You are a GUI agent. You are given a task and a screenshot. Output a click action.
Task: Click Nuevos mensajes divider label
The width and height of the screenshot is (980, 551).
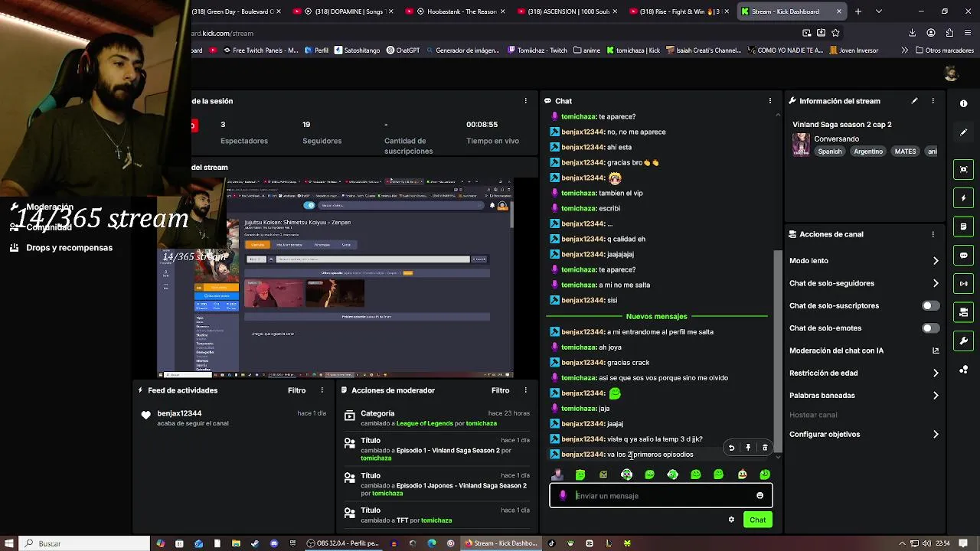coord(656,316)
